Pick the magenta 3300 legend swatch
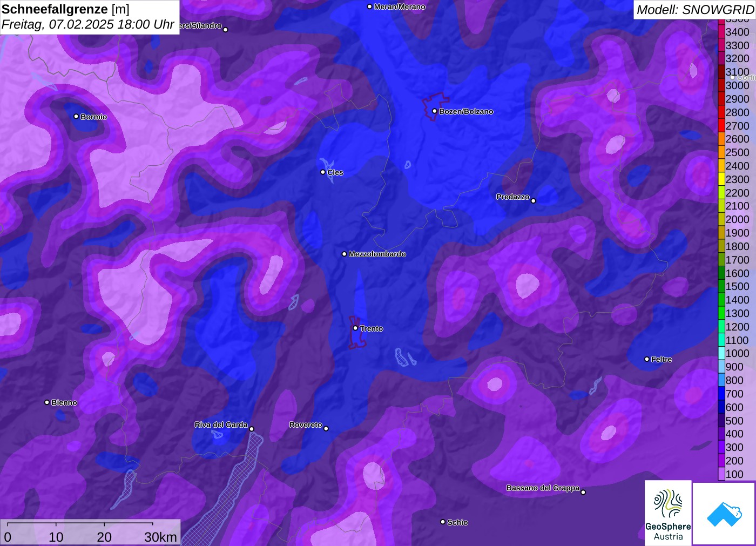This screenshot has width=756, height=546. 721,45
